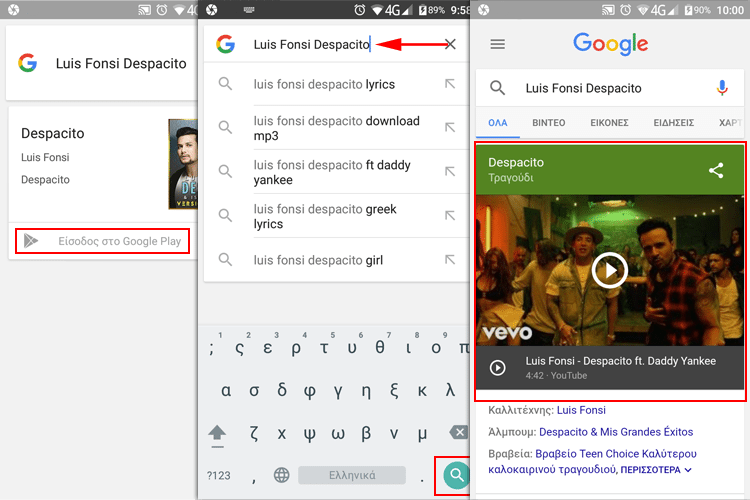This screenshot has width=750, height=500.
Task: Insert 'luis fonsi despacito lyrics' suggestion via arrow
Action: tap(450, 84)
